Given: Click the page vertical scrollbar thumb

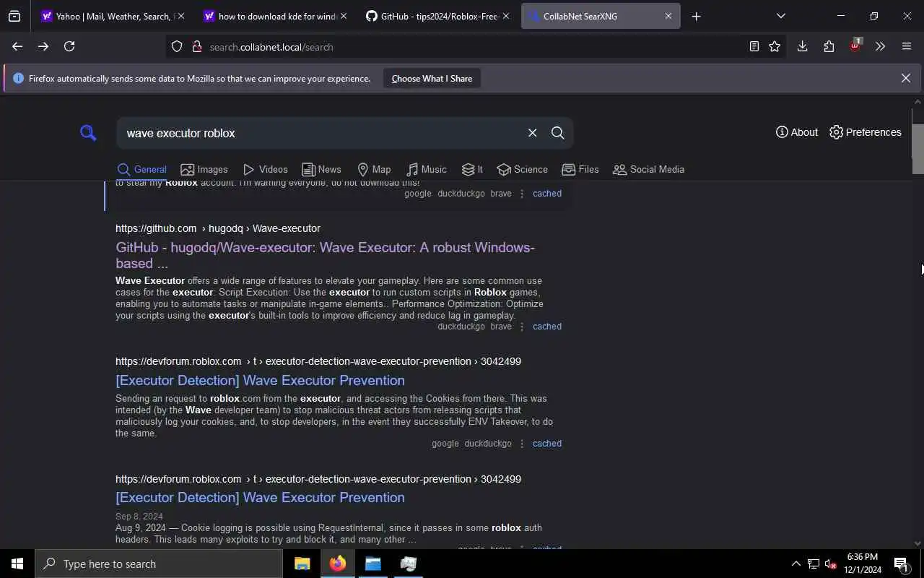Looking at the screenshot, I should coord(918,149).
